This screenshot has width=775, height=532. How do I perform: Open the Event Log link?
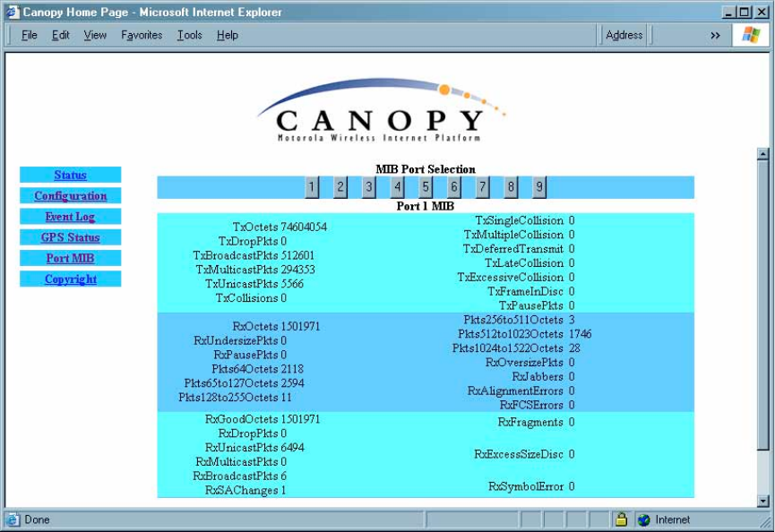tap(70, 217)
